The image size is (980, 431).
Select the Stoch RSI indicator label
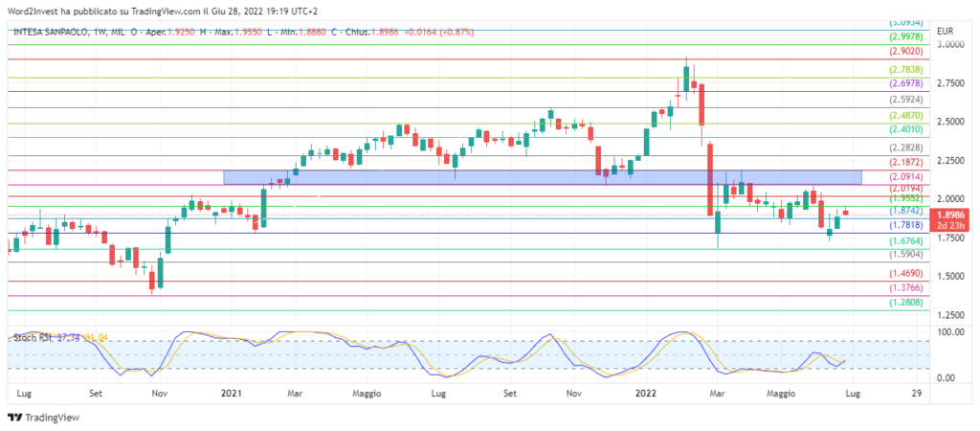32,338
